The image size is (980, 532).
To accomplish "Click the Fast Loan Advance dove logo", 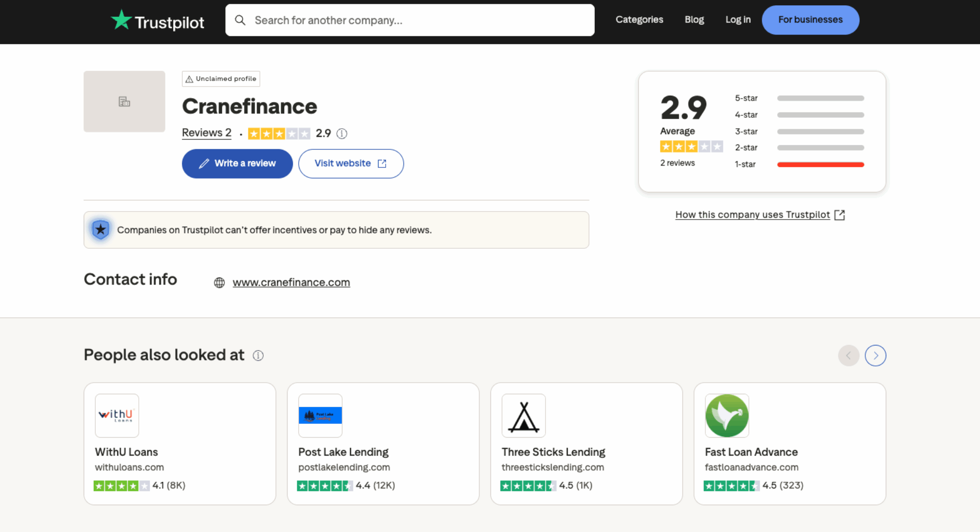I will tap(726, 416).
